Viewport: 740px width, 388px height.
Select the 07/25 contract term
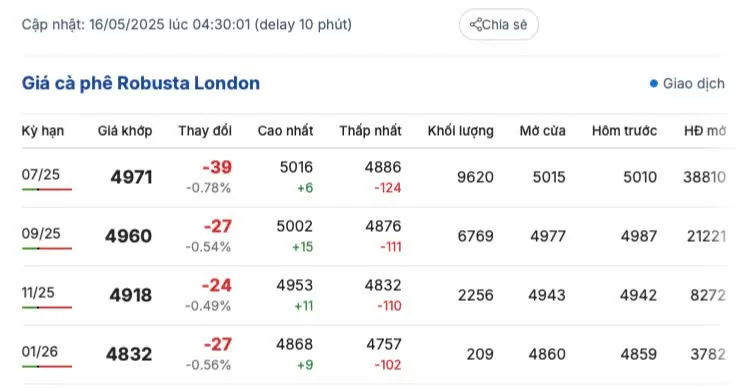(x=41, y=175)
